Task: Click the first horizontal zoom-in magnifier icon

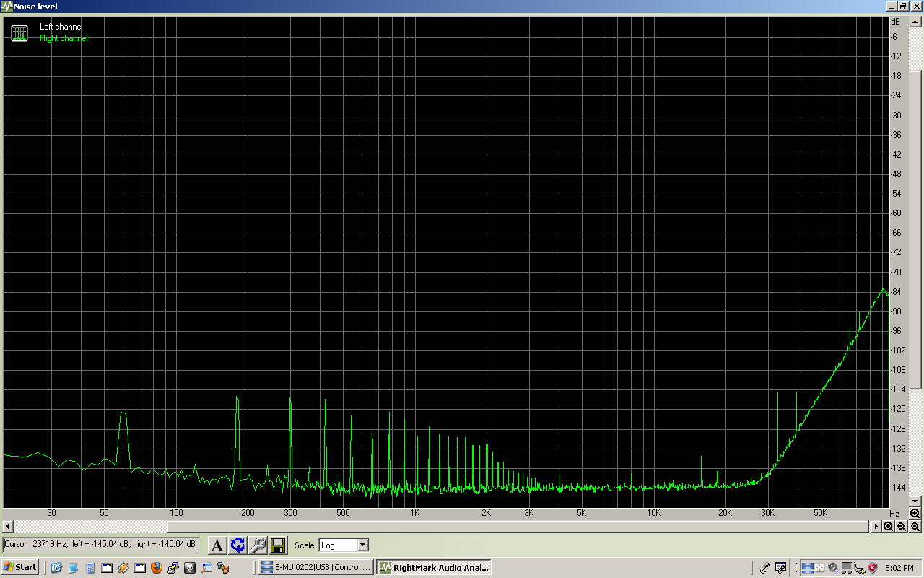Action: (888, 527)
